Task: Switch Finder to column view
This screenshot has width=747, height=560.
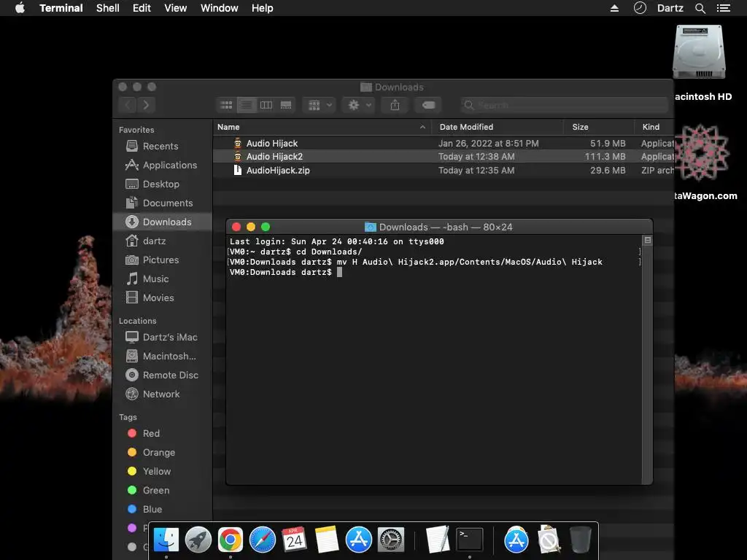Action: coord(266,105)
